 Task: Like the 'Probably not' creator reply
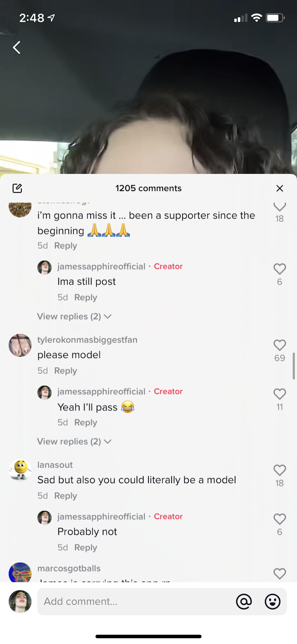[x=280, y=519]
